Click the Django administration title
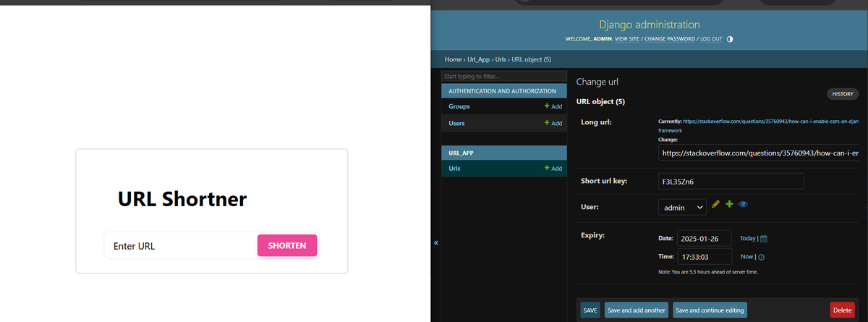This screenshot has width=868, height=322. click(650, 25)
